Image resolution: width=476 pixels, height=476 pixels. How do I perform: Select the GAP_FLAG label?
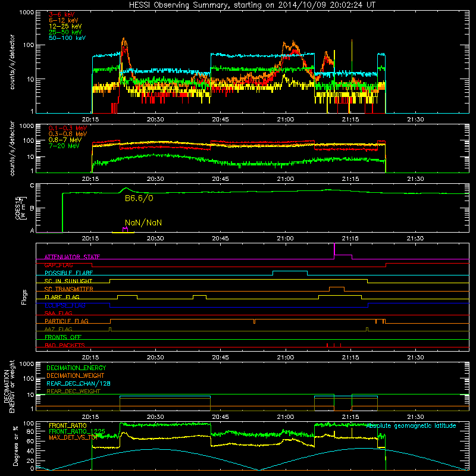point(58,265)
